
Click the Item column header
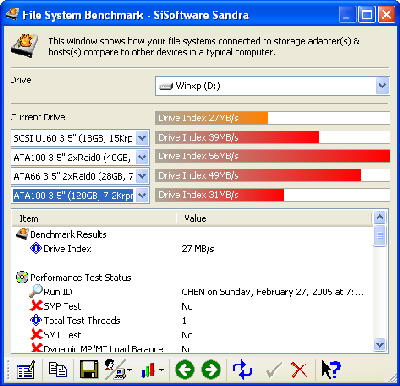pos(94,219)
